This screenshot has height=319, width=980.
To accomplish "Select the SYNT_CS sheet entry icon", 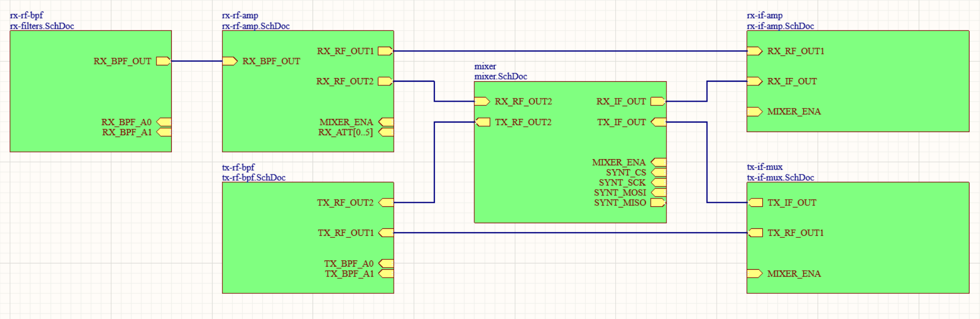I will pos(659,172).
